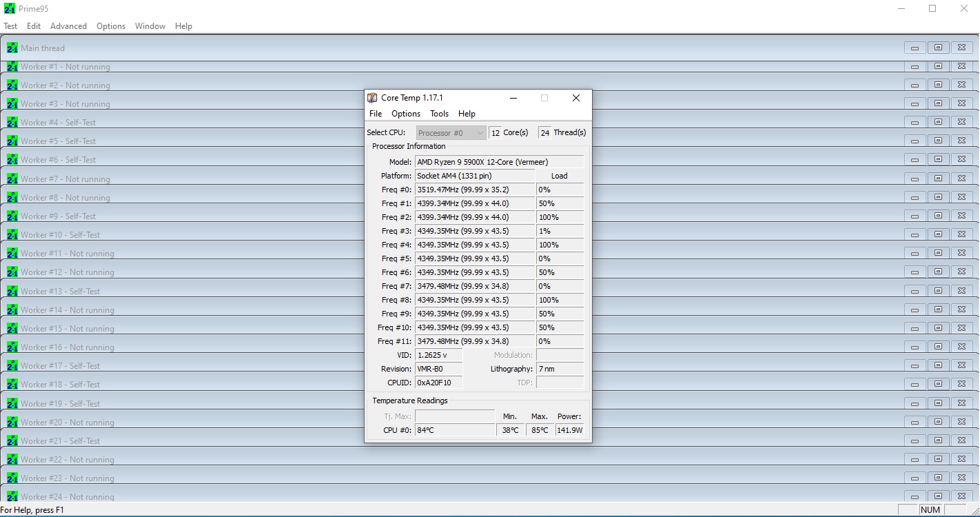Image resolution: width=980 pixels, height=517 pixels.
Task: Close the Worker #6 Self-Test window
Action: pyautogui.click(x=961, y=159)
